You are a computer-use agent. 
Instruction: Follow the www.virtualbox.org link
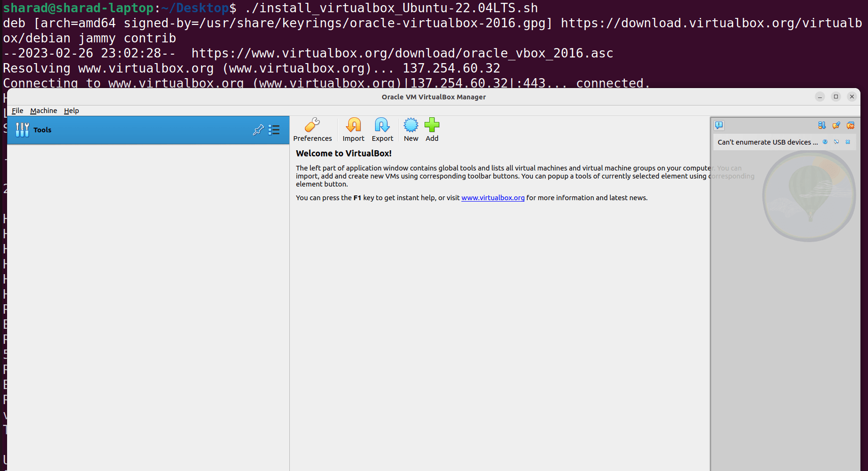493,198
